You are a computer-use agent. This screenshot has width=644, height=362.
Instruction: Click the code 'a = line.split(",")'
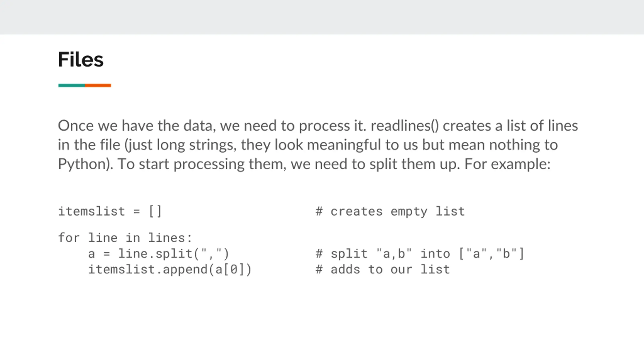pyautogui.click(x=158, y=253)
